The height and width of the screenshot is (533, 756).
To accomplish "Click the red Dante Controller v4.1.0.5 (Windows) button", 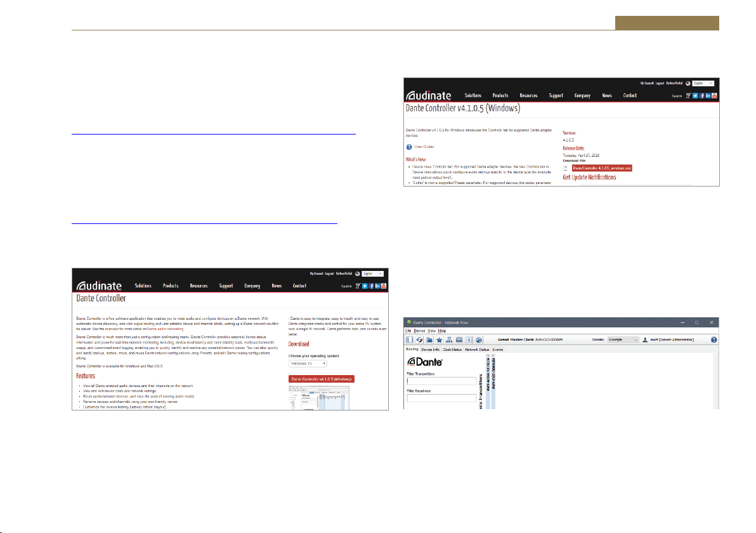I will (321, 379).
